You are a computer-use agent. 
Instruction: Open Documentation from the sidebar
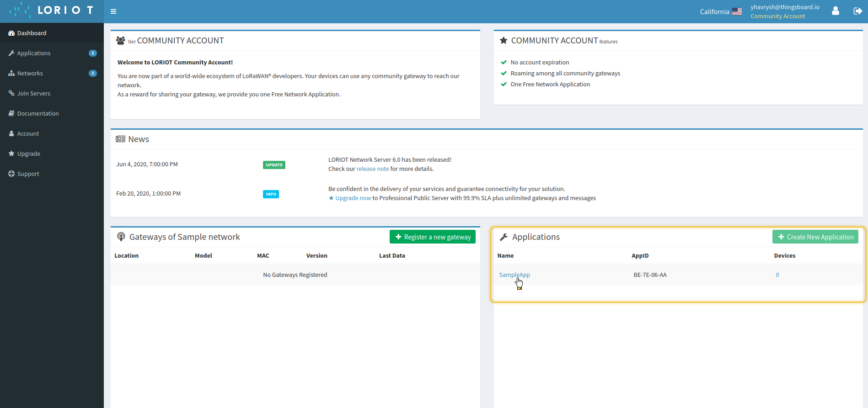(38, 113)
